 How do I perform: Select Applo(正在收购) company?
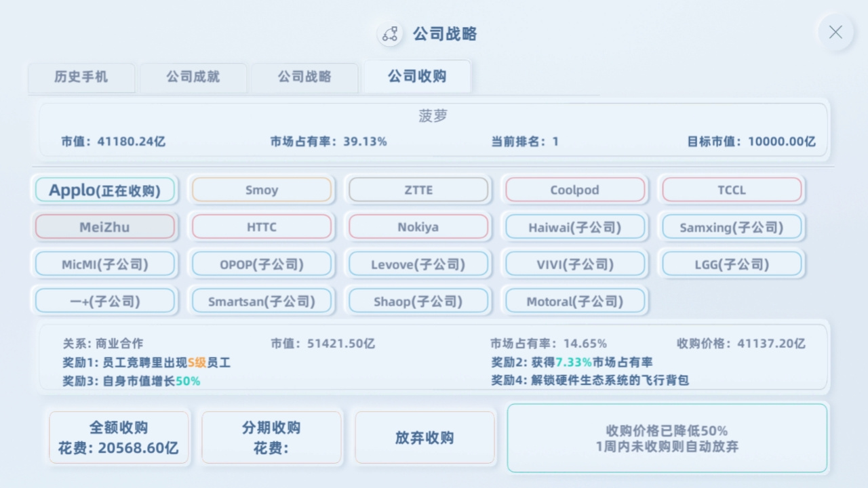coord(105,190)
